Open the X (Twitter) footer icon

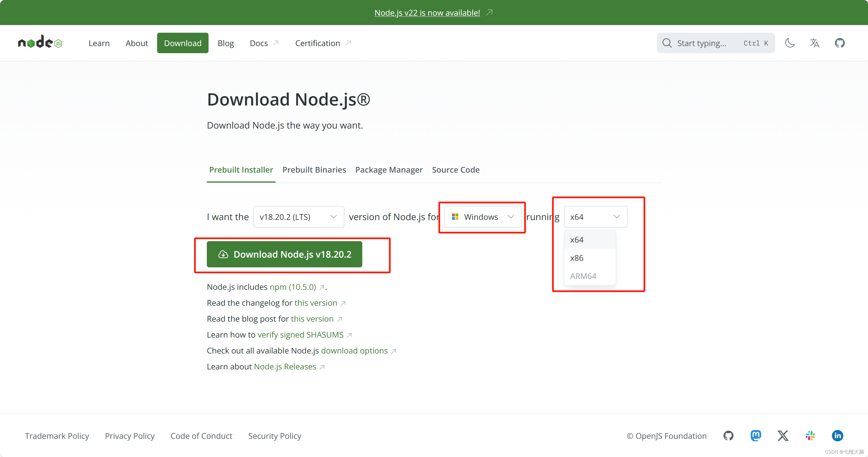[783, 435]
